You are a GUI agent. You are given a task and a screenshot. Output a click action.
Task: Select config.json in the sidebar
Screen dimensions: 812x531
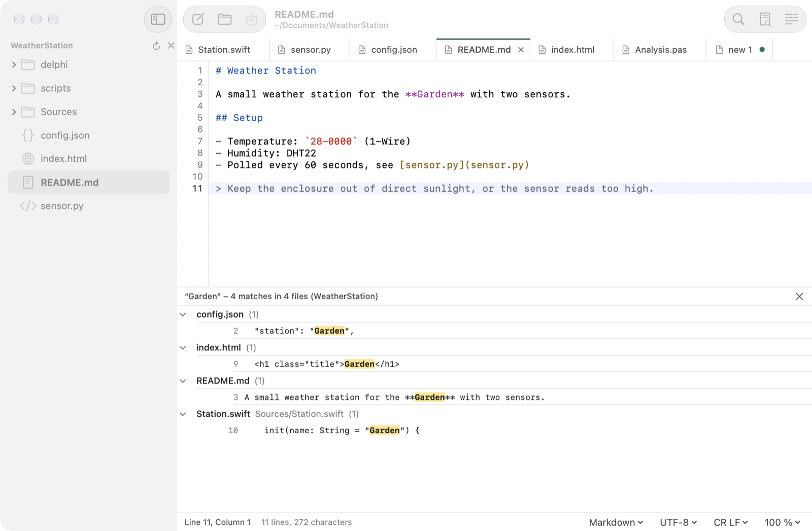click(88, 135)
